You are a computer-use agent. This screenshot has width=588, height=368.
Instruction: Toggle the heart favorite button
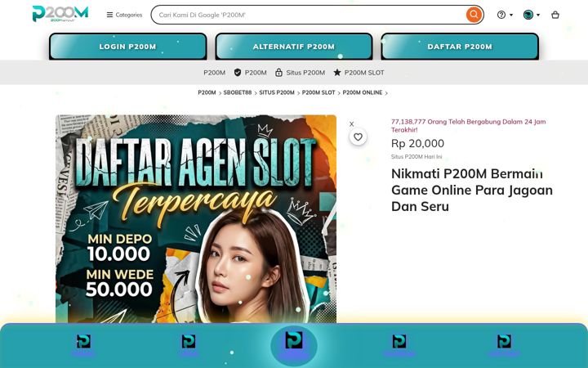[x=359, y=137]
